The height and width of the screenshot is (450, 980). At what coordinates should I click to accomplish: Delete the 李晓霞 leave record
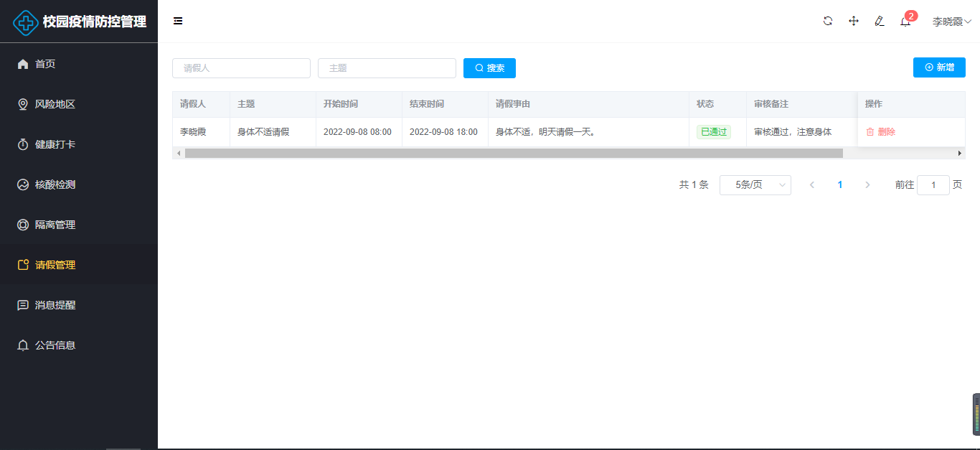point(881,132)
